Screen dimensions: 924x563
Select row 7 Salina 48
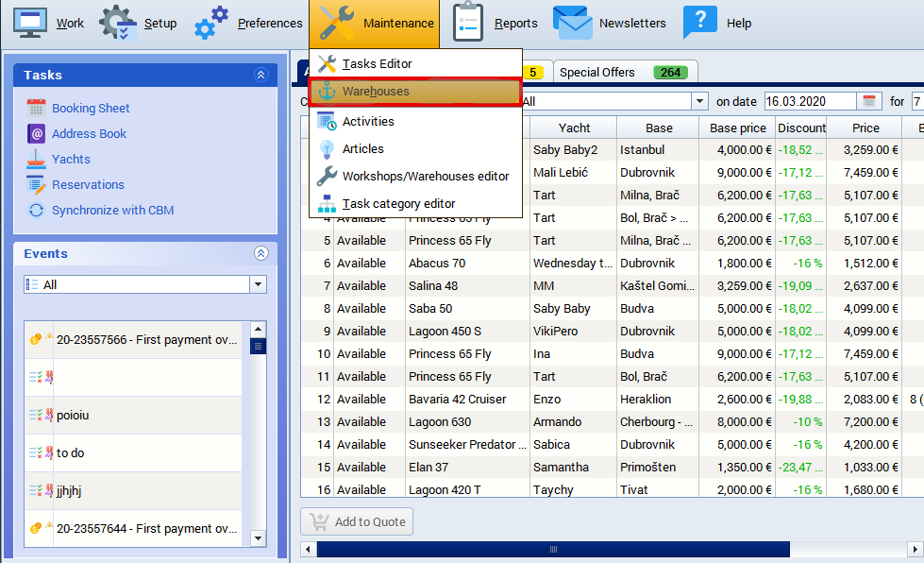pyautogui.click(x=612, y=286)
